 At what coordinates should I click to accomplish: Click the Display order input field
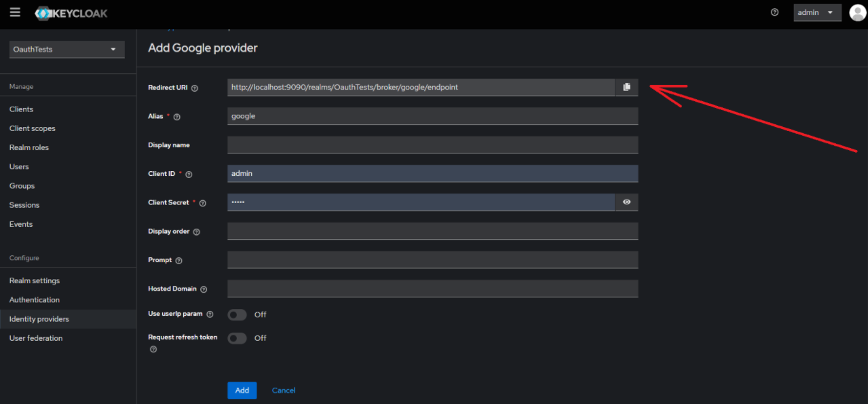(433, 231)
